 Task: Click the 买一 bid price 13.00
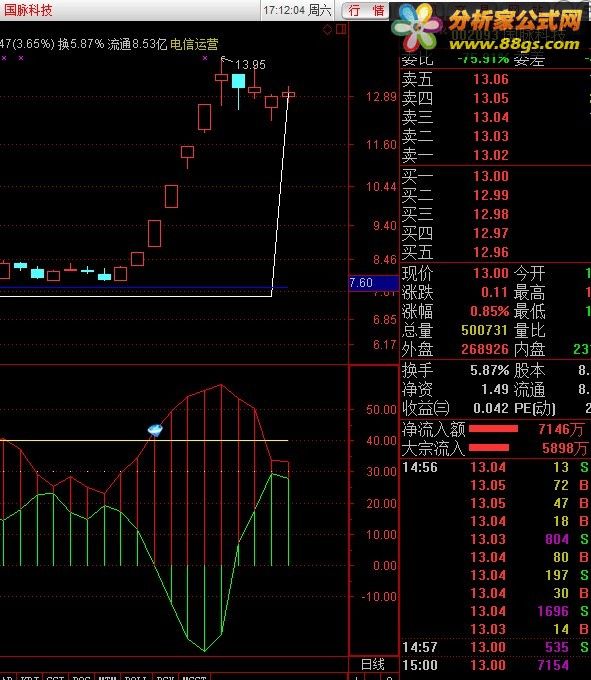click(x=490, y=176)
